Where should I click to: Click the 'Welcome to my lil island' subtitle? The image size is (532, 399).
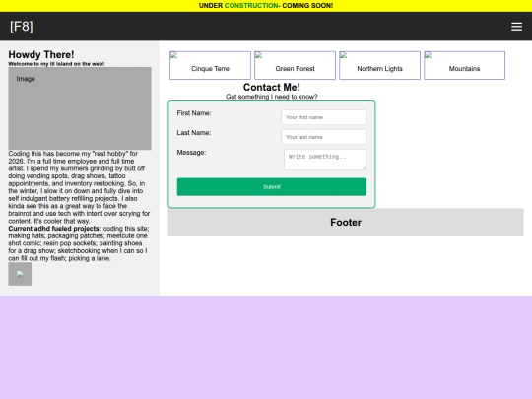[x=56, y=64]
